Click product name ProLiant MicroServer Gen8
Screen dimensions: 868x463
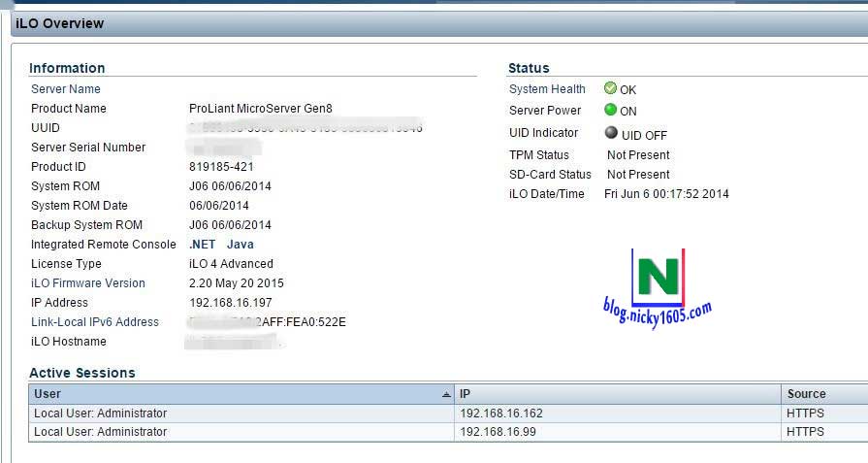pyautogui.click(x=261, y=109)
